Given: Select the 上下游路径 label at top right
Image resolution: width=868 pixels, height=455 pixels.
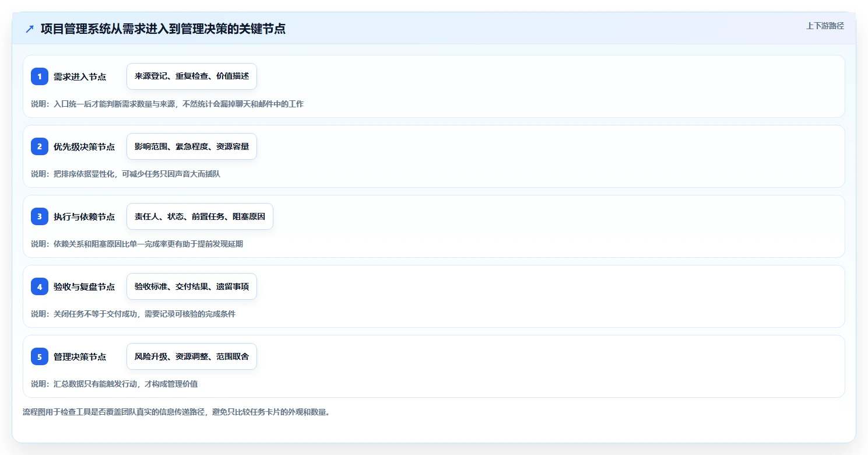Looking at the screenshot, I should (x=825, y=26).
